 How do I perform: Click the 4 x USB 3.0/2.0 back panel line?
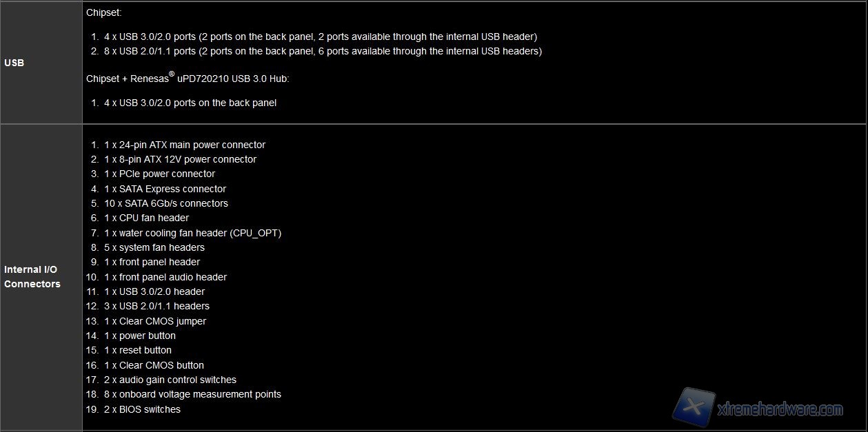coord(190,103)
